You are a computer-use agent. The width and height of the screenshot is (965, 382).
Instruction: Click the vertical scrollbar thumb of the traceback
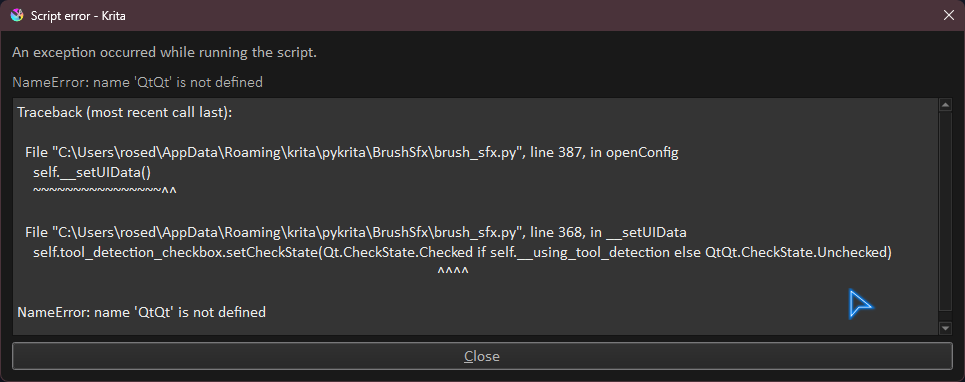point(945,211)
